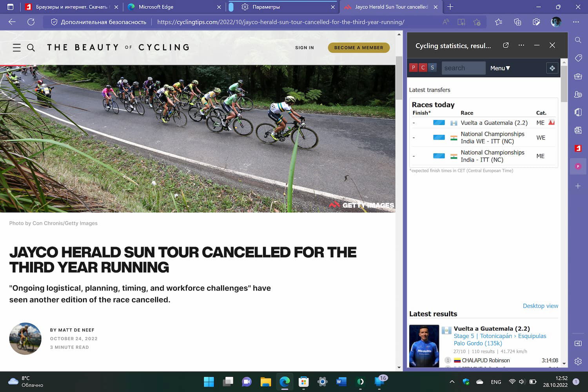Open the tab actions menu icon
588x392 pixels.
[x=10, y=7]
